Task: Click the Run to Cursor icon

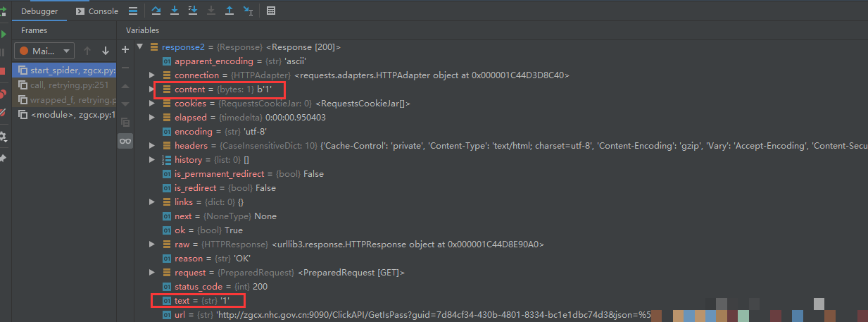Action: click(248, 11)
